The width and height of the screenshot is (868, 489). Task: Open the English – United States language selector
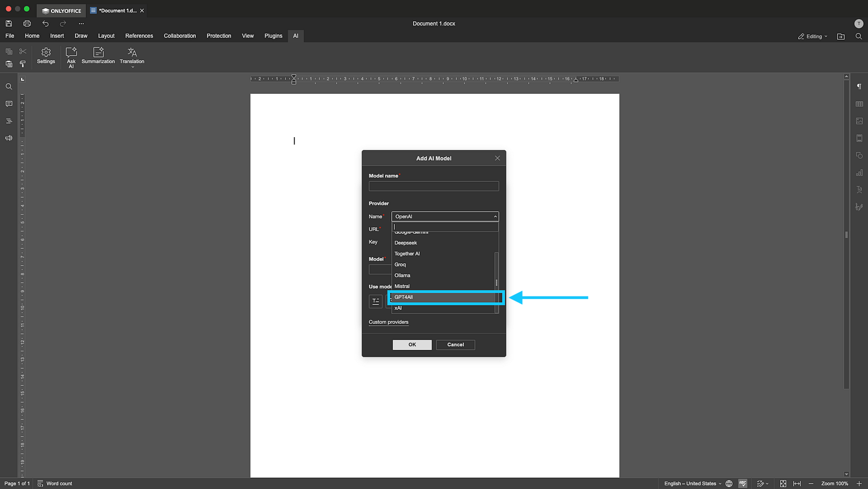point(693,483)
